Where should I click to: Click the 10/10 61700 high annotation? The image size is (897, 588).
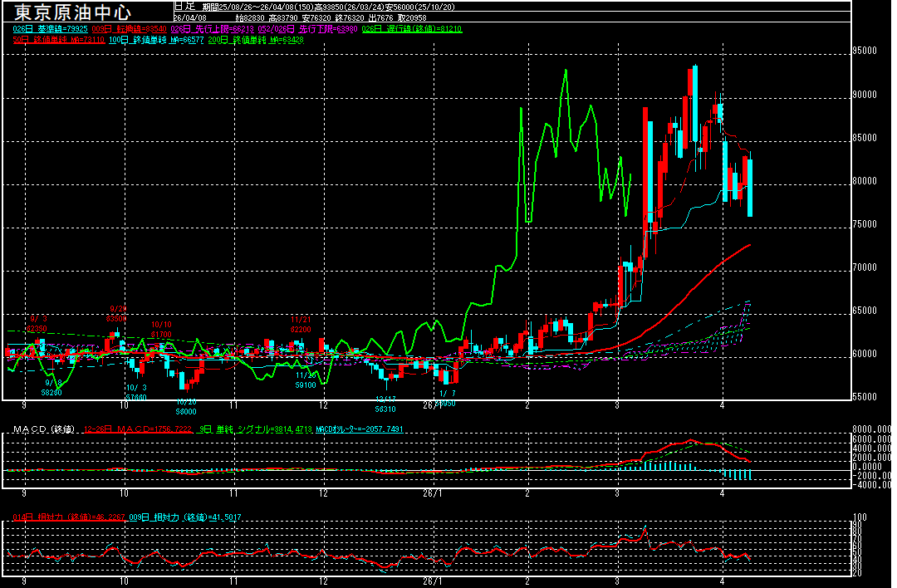161,330
